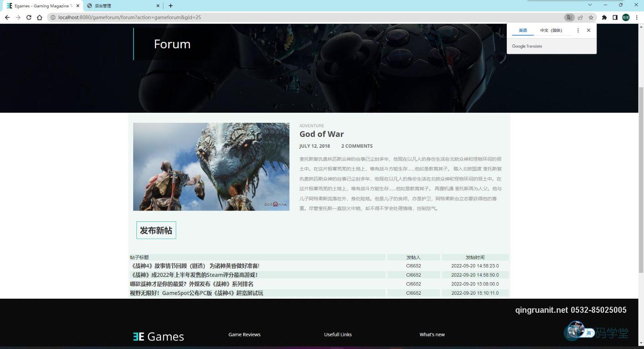The image size is (644, 349).
Task: Click timestamp 2022-09-20 15:08:00.0
Action: pos(475,284)
